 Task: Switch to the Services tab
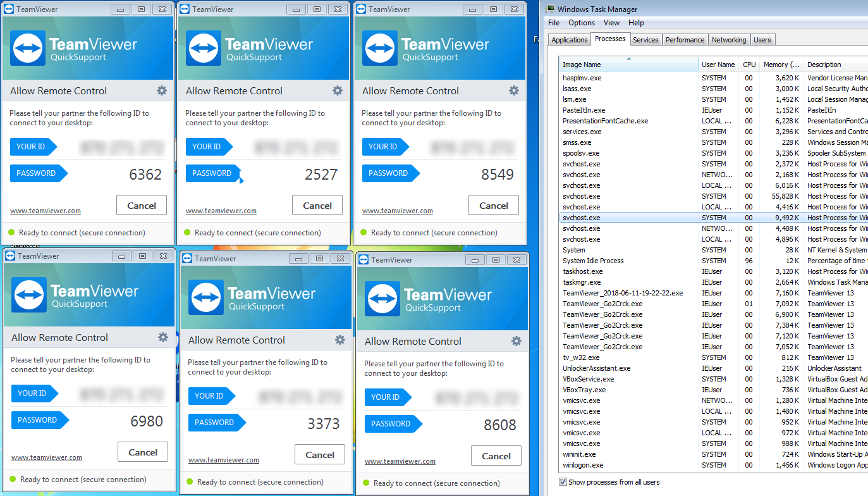[x=645, y=40]
